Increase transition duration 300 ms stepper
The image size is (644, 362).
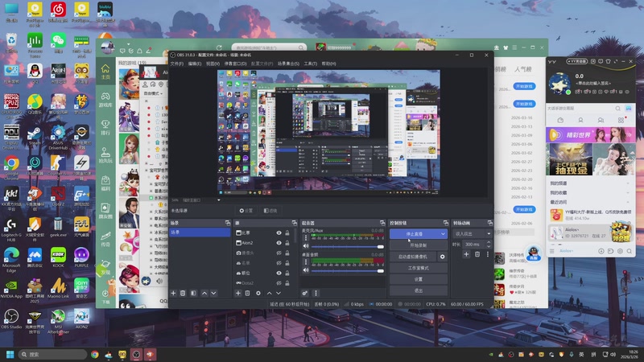click(x=489, y=243)
